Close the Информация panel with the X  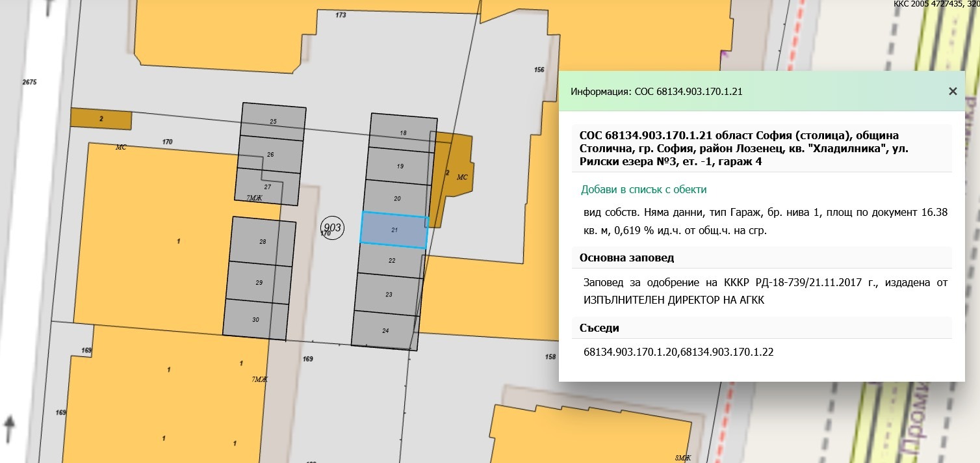tap(953, 91)
